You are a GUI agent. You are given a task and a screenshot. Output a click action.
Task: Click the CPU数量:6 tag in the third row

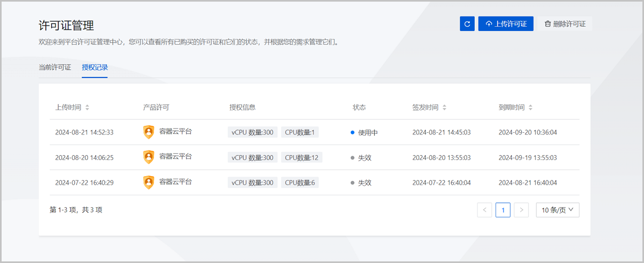click(x=300, y=183)
